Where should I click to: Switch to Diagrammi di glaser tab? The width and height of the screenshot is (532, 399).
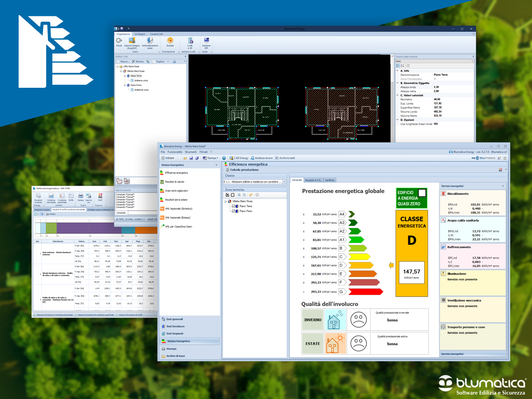click(x=42, y=209)
